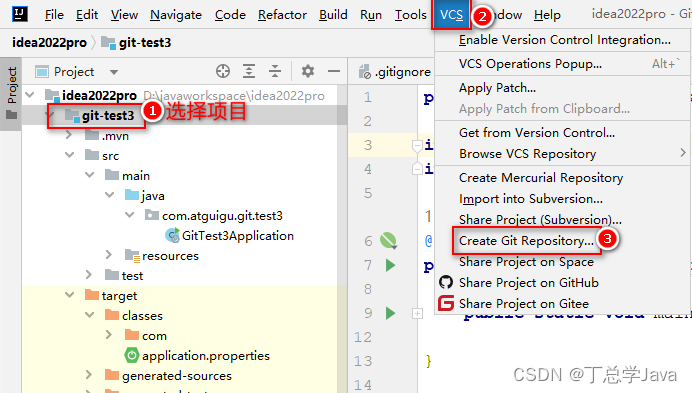Click the code fold toggle on line 4
This screenshot has width=692, height=393.
tap(417, 169)
